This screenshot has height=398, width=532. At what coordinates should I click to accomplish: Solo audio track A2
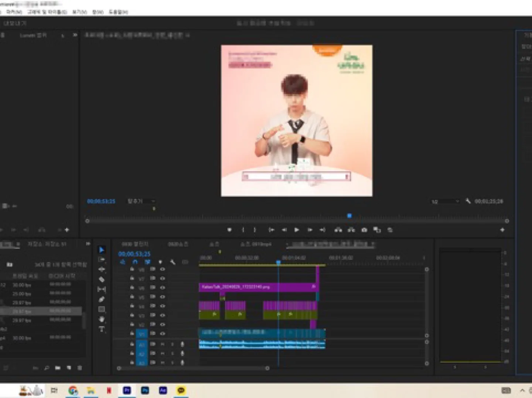point(172,354)
